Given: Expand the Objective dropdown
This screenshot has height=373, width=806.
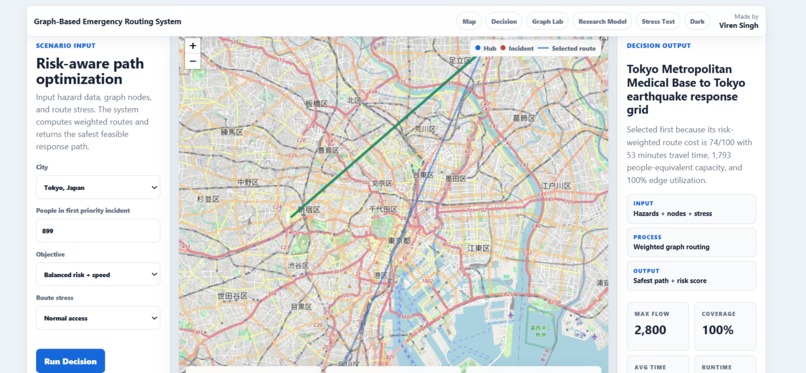Looking at the screenshot, I should [x=98, y=274].
